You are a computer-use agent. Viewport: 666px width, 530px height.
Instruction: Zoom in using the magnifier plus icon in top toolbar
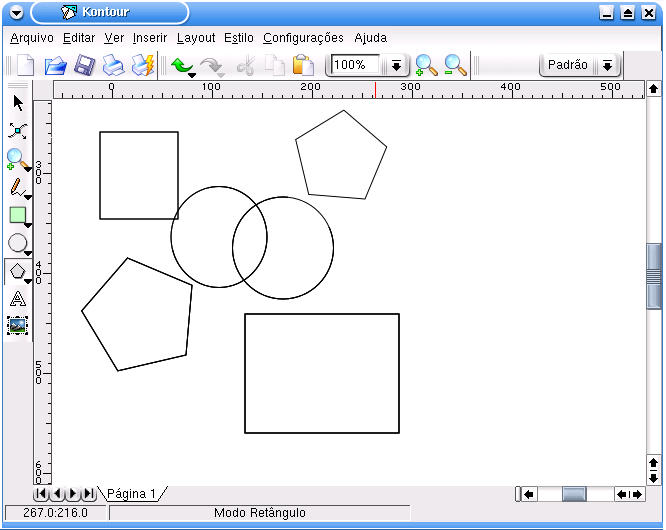[x=426, y=65]
